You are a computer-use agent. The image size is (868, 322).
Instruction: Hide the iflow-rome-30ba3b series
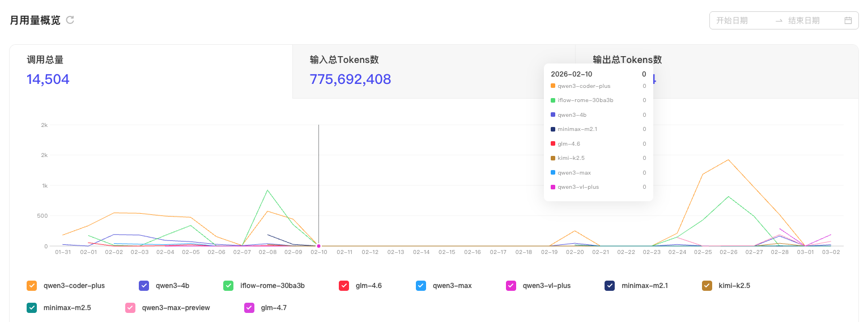(229, 286)
